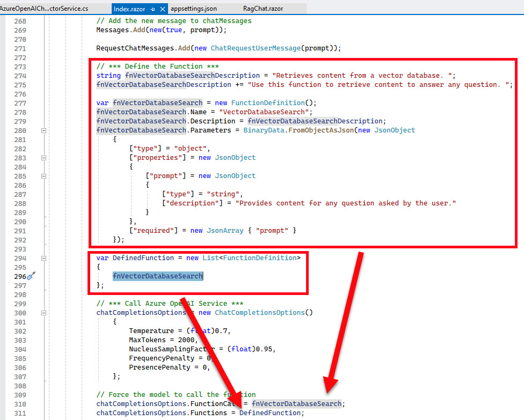524x420 pixels.
Task: Click the Temperature property on line 302
Action: coord(151,331)
